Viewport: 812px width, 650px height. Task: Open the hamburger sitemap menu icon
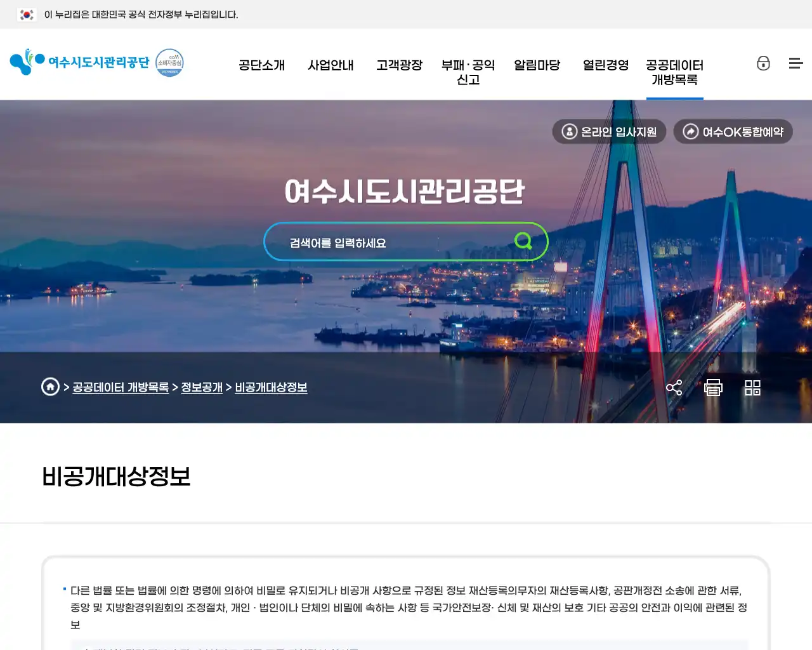pos(796,63)
